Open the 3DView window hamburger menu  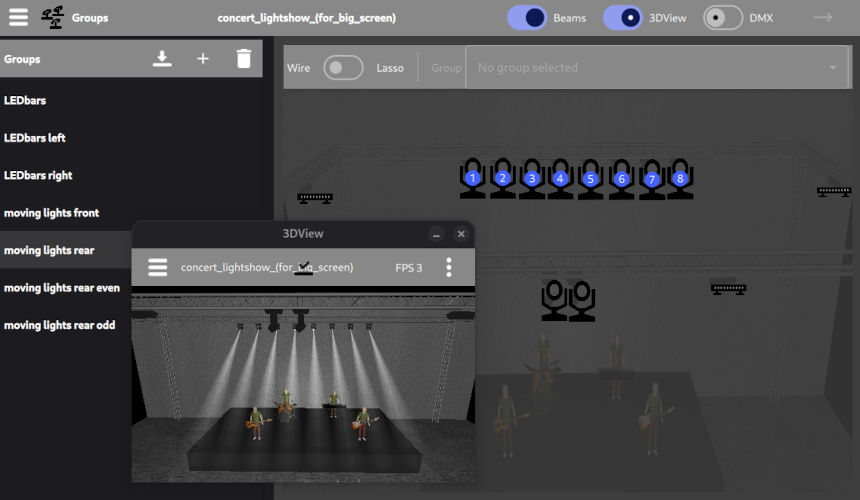tap(157, 267)
